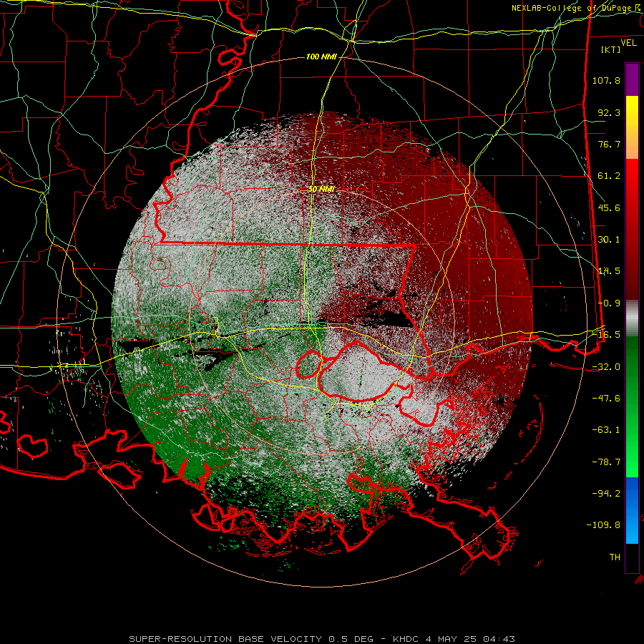
Task: Select the -63.1 legend value
Action: coord(606,430)
